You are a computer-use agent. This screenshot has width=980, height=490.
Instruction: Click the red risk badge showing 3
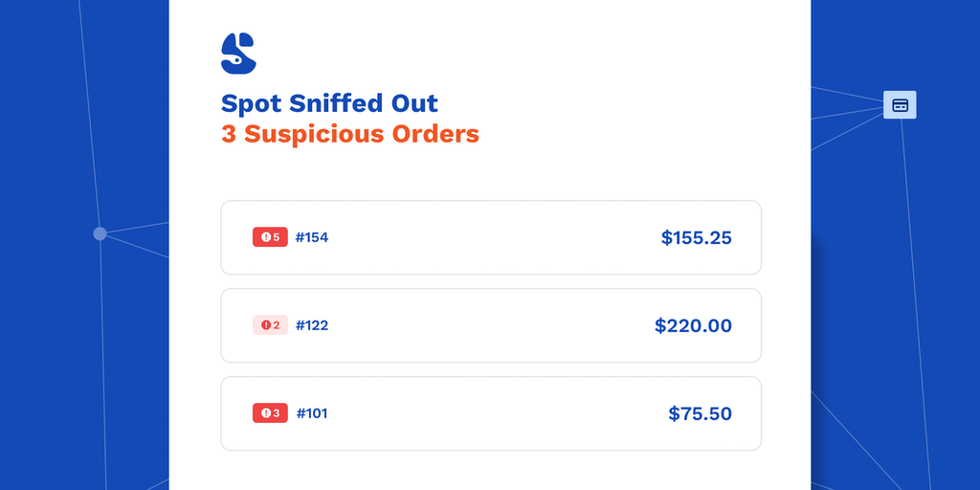[270, 413]
